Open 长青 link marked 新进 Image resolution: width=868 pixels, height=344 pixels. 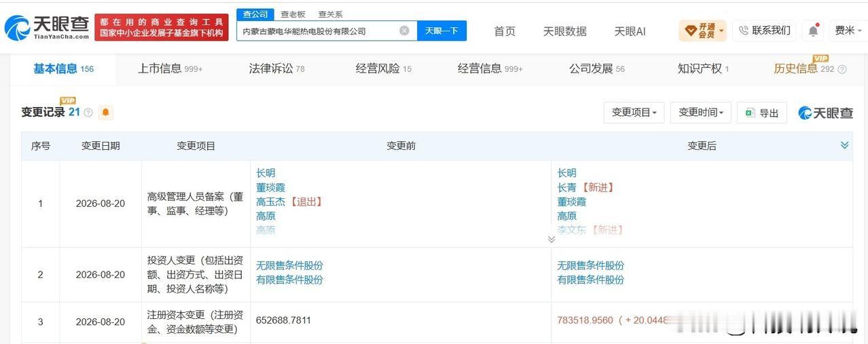click(567, 187)
